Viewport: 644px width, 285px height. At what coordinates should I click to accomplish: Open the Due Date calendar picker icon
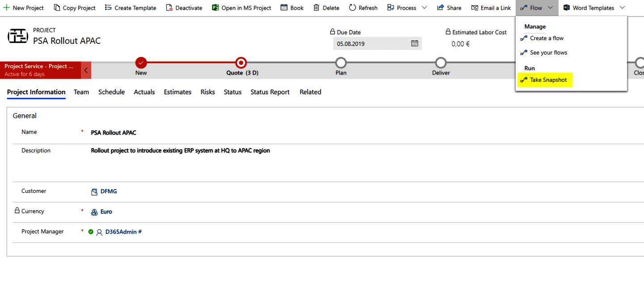(415, 43)
